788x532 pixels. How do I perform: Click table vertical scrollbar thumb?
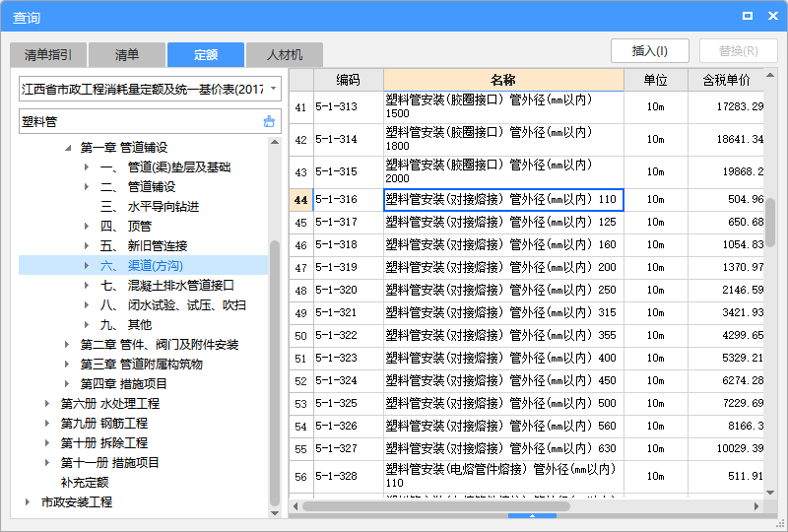770,222
